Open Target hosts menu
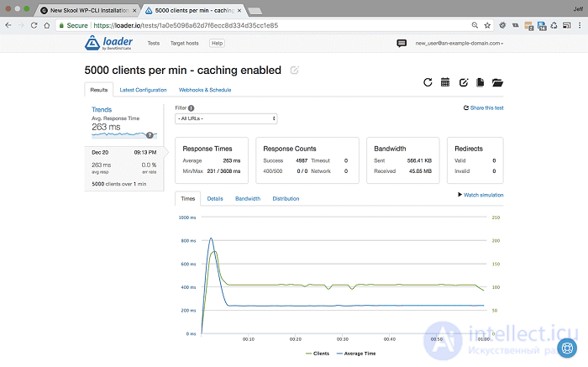588x367 pixels. click(x=185, y=43)
